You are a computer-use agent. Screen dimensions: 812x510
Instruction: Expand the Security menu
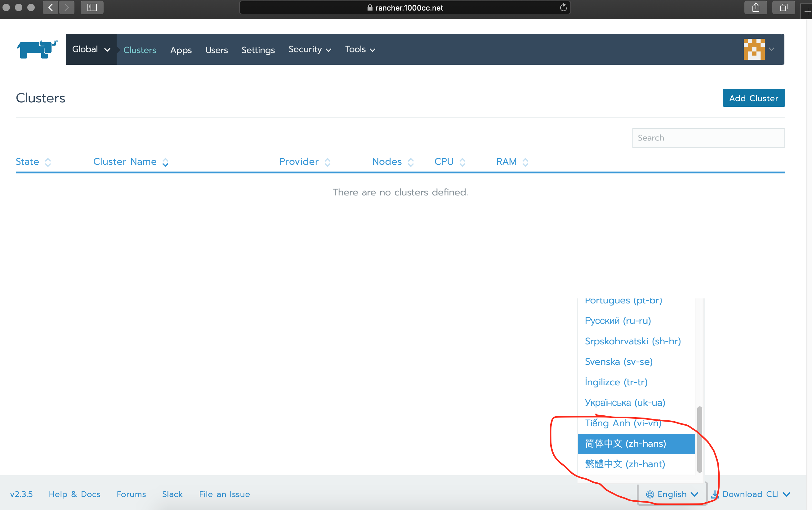pyautogui.click(x=310, y=50)
